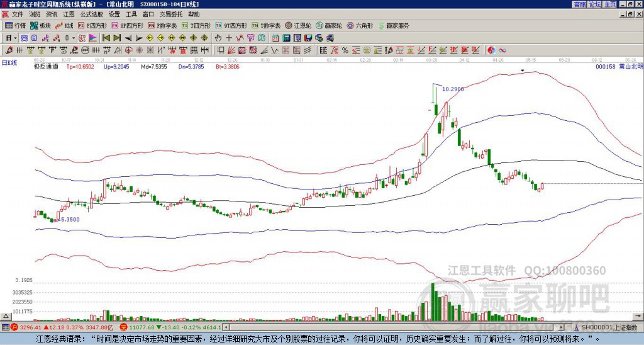The height and width of the screenshot is (345, 644).
Task: Click the Up=9.2045 value
Action: pos(116,66)
